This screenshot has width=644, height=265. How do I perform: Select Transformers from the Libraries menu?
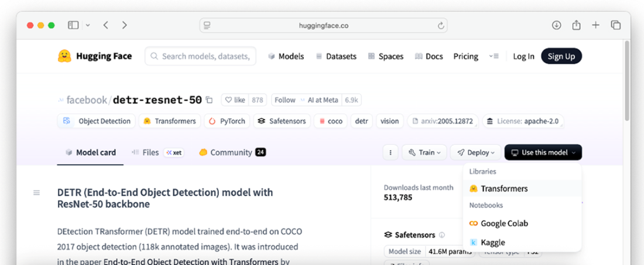point(503,189)
